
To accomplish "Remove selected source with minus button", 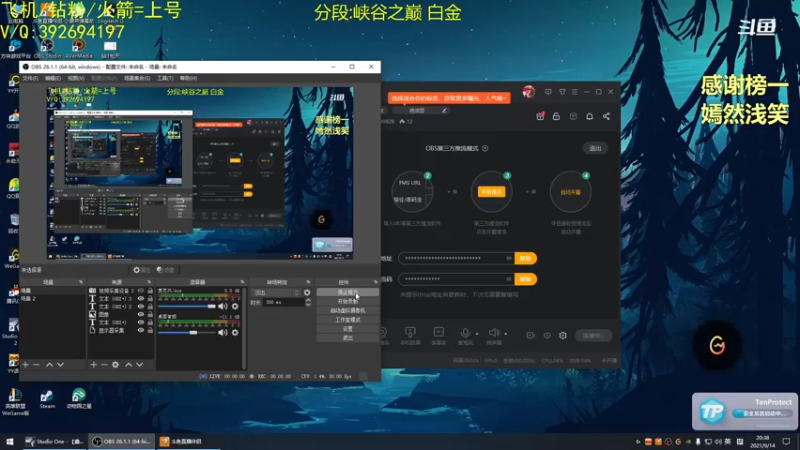I will coord(104,365).
